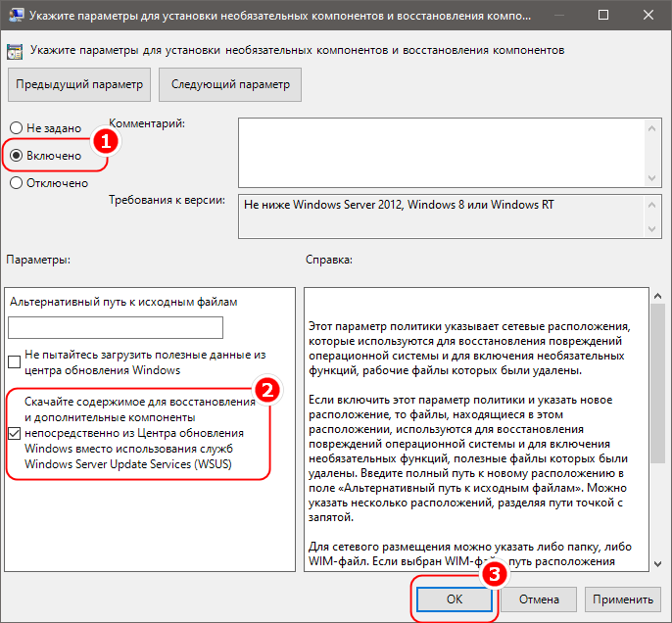Click the 'Справка:' label
The height and width of the screenshot is (623, 672).
329,260
